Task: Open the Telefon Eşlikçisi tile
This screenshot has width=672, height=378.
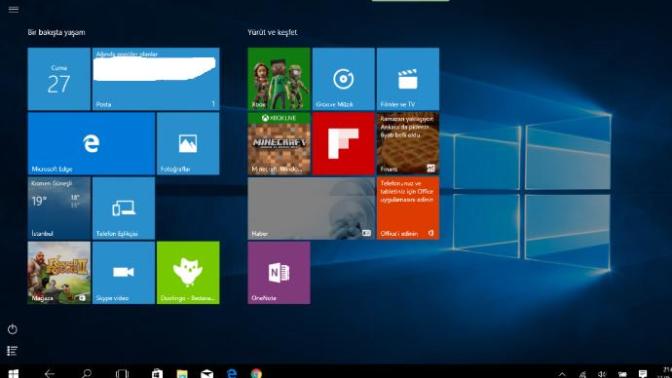Action: tap(123, 208)
